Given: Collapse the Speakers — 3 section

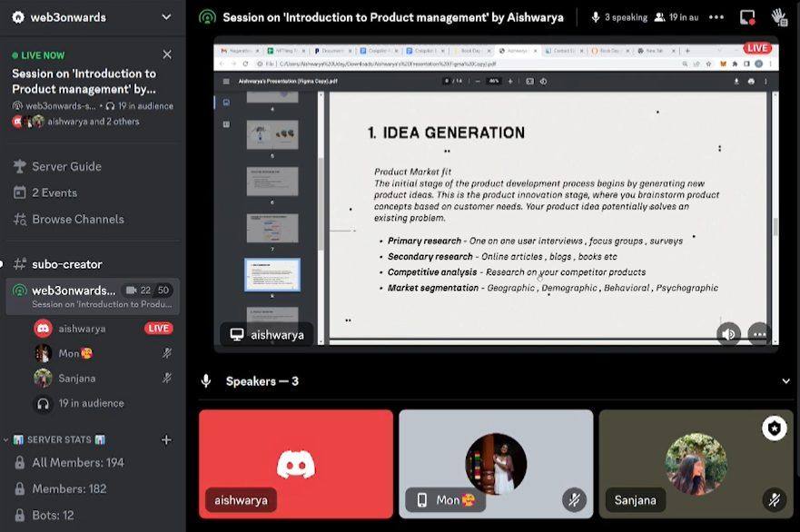Looking at the screenshot, I should tap(785, 381).
